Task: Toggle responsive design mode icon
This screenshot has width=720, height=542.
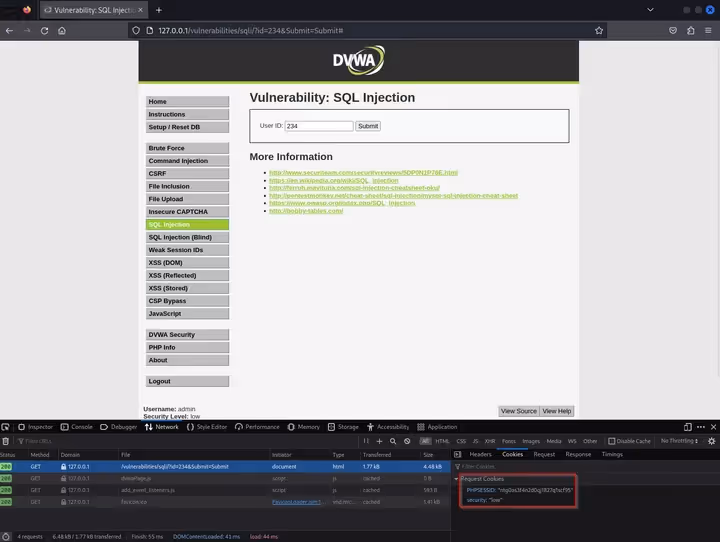Action: [687, 427]
